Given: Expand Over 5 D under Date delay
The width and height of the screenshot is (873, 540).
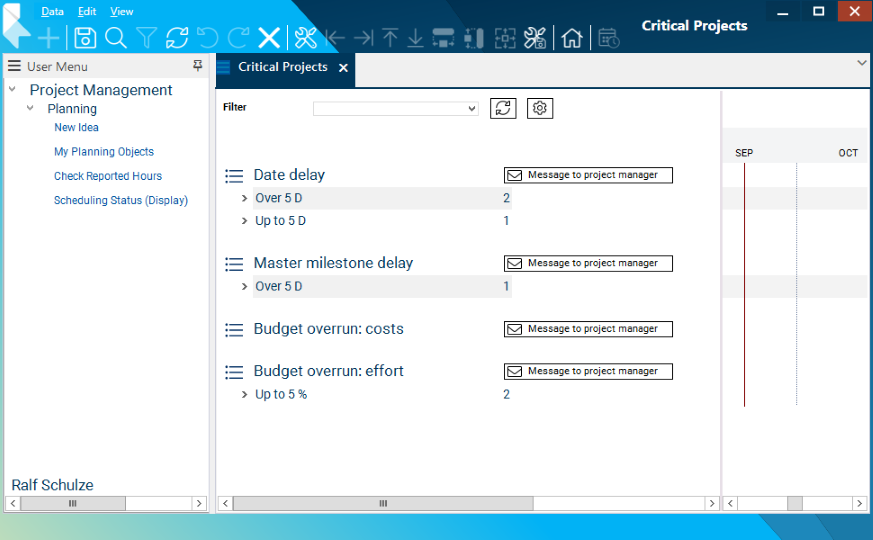Looking at the screenshot, I should pos(244,198).
